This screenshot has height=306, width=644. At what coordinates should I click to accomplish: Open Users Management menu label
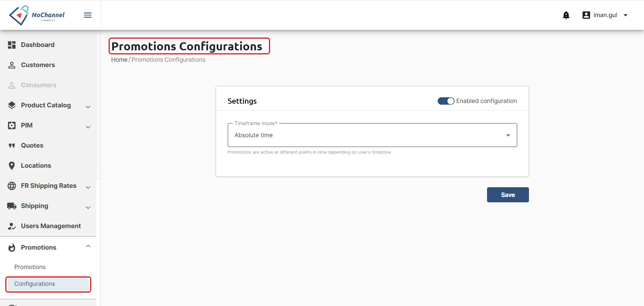[51, 226]
